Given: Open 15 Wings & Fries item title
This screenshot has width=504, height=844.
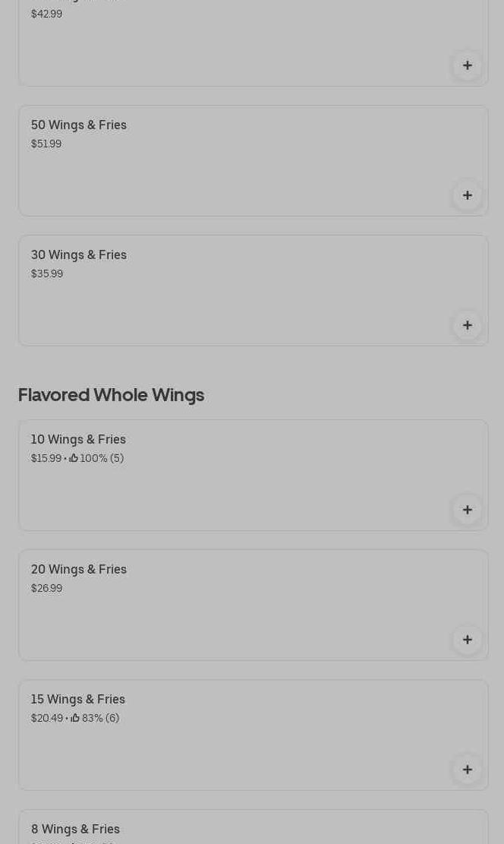Looking at the screenshot, I should 78,699.
